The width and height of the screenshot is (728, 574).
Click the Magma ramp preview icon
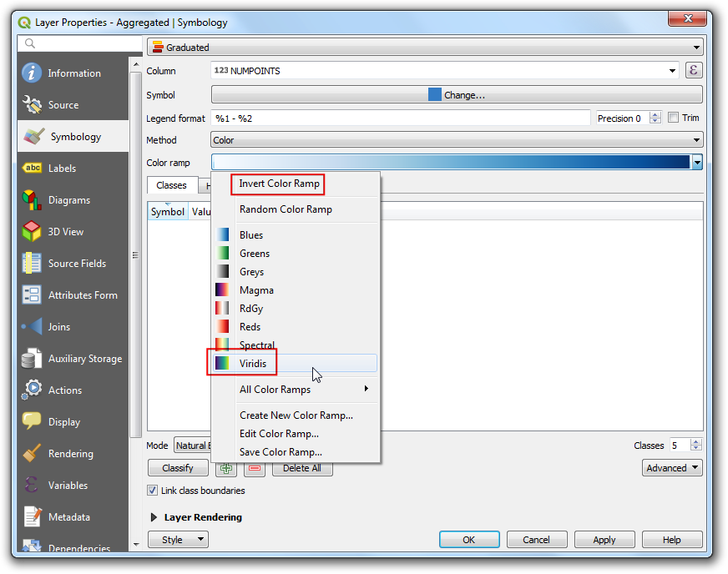pos(222,290)
